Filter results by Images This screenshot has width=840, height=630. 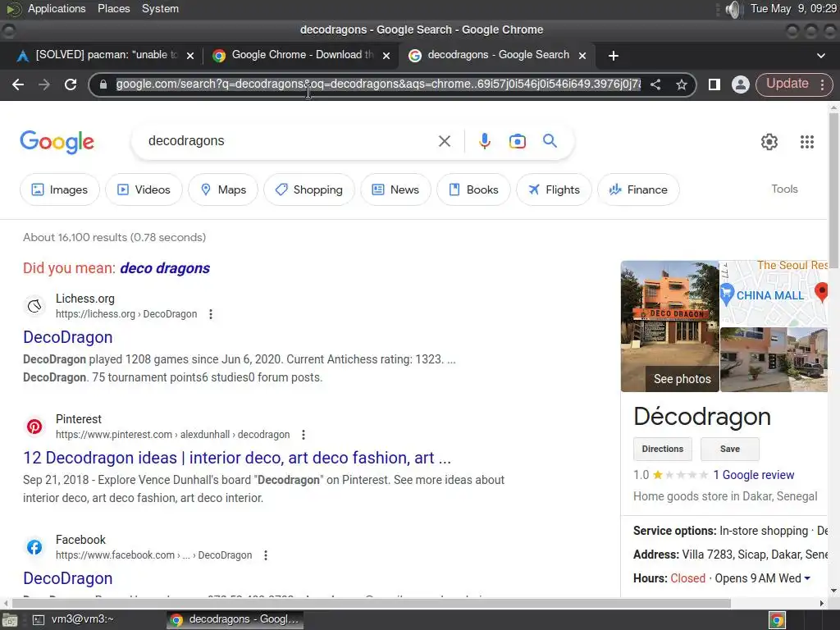tap(59, 189)
